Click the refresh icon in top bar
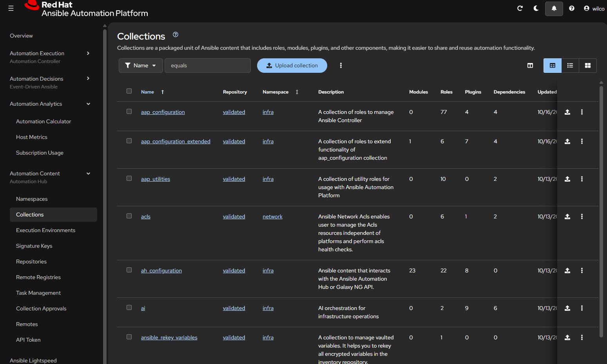Image resolution: width=607 pixels, height=364 pixels. click(x=520, y=8)
